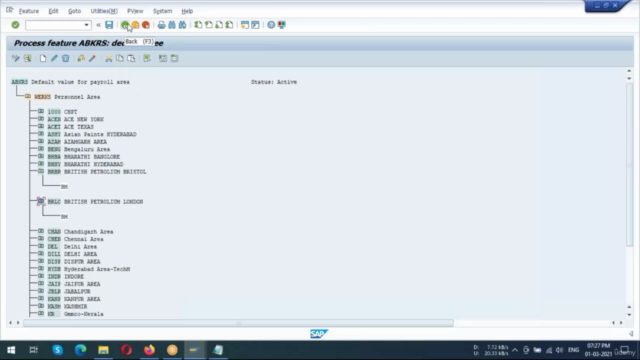Click the Cut scissors icon
The image size is (640, 360).
[109, 58]
